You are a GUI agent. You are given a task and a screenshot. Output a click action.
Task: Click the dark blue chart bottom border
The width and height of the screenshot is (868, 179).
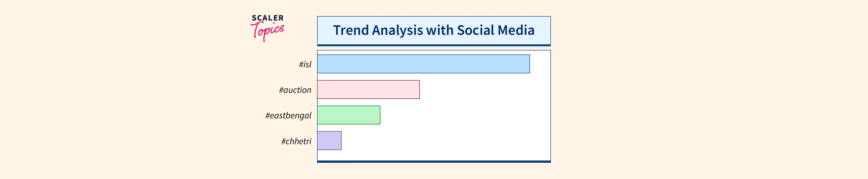(x=433, y=161)
